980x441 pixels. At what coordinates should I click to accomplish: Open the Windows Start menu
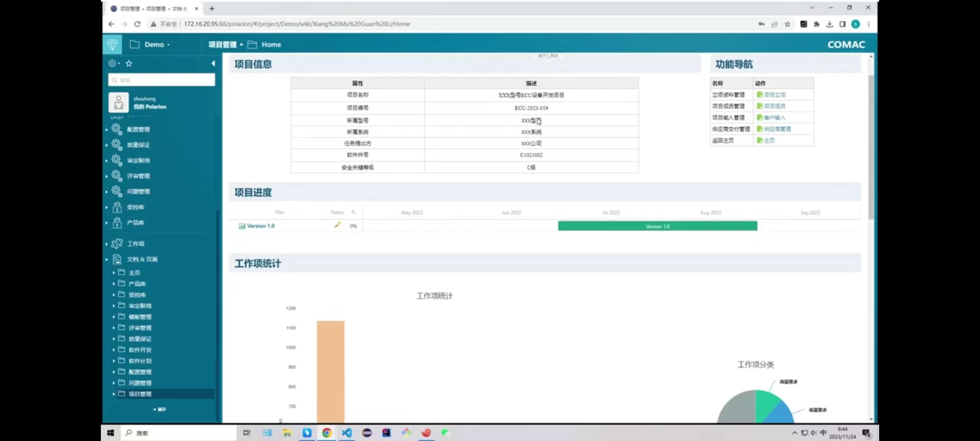tap(111, 433)
